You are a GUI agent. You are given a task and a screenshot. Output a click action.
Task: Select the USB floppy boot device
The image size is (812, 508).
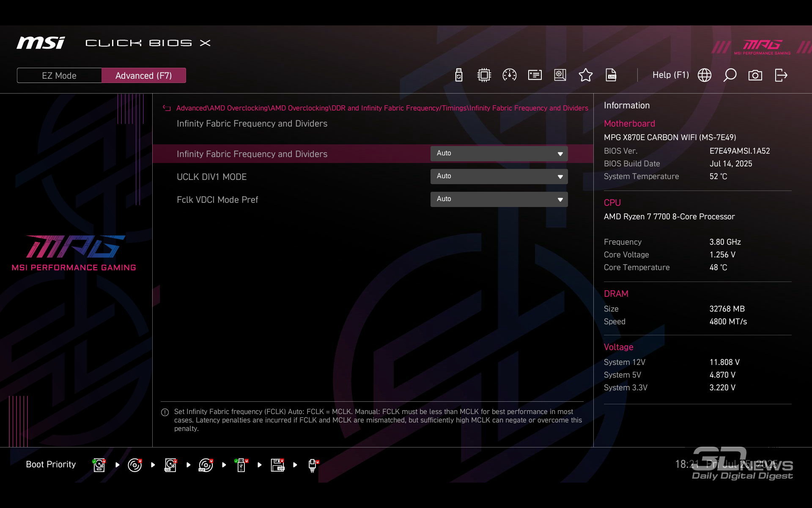click(x=277, y=465)
